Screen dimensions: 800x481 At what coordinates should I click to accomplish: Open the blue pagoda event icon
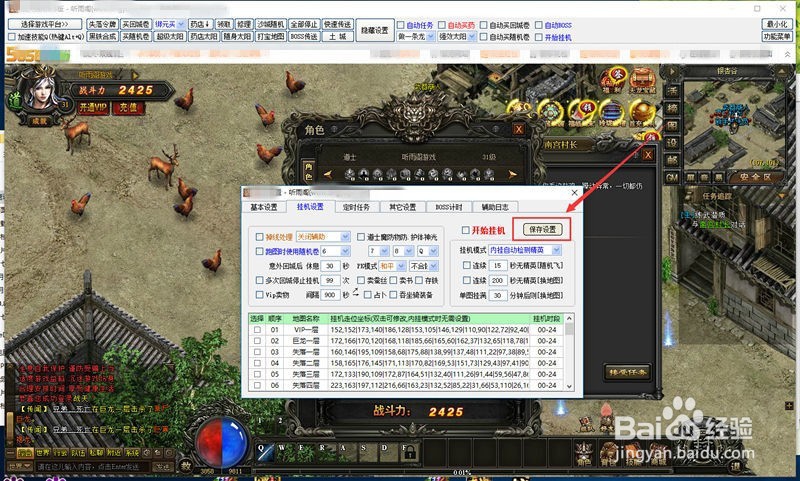tap(612, 113)
